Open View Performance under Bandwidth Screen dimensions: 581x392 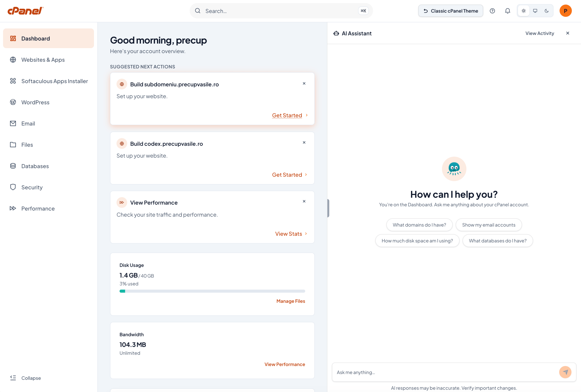click(285, 364)
